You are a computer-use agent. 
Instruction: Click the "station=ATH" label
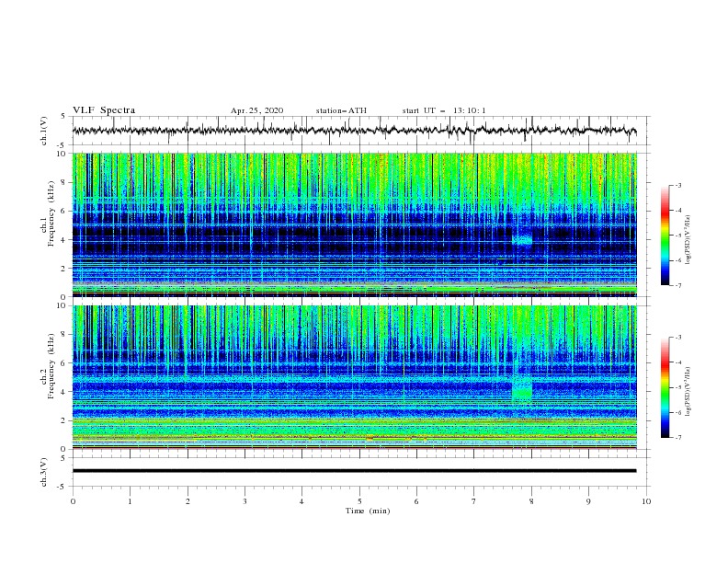[341, 110]
